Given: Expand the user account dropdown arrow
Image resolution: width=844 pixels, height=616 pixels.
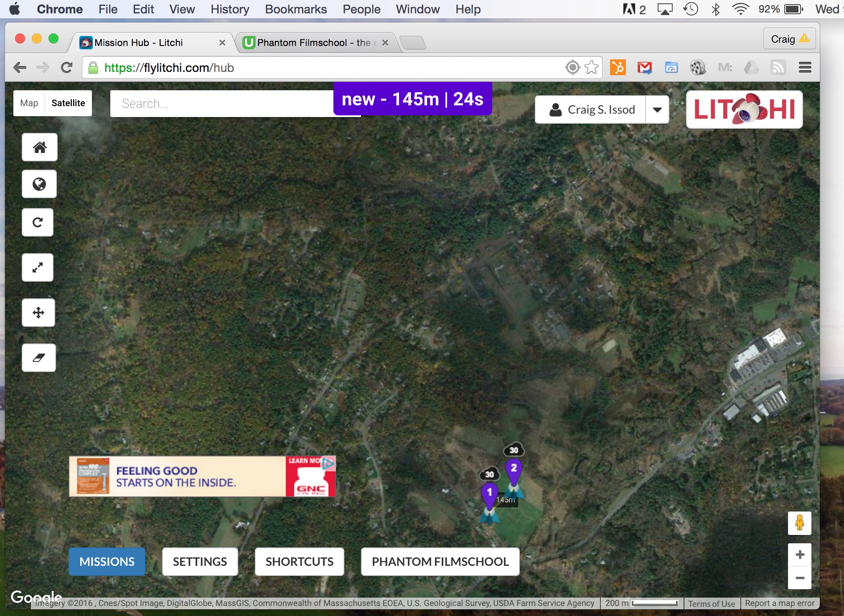Looking at the screenshot, I should pyautogui.click(x=657, y=110).
